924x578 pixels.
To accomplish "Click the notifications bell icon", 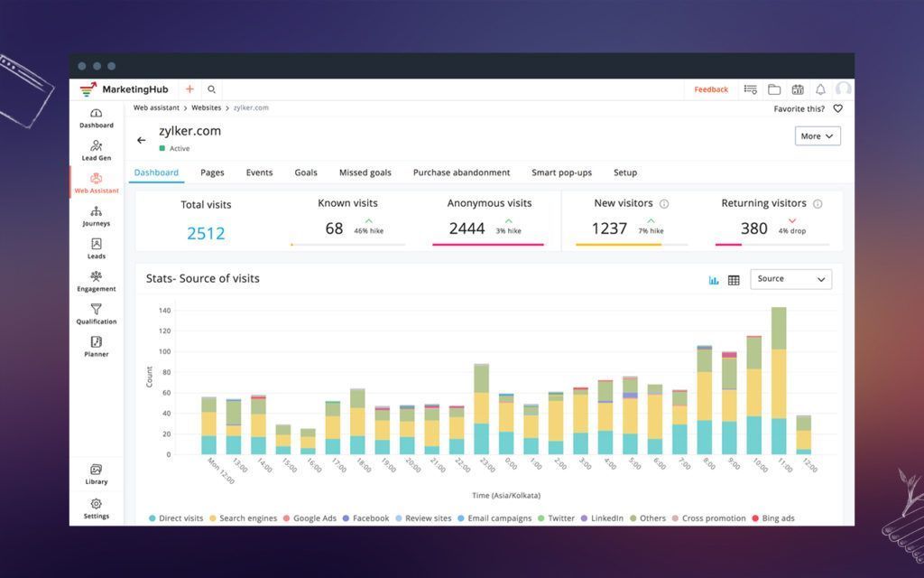I will [x=819, y=89].
